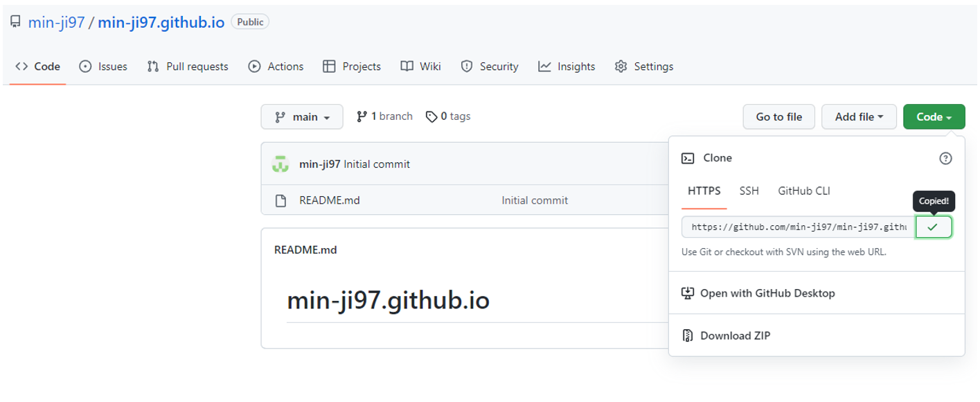Open the min-ji97.github.io repository link
The width and height of the screenshot is (980, 402).
[161, 22]
